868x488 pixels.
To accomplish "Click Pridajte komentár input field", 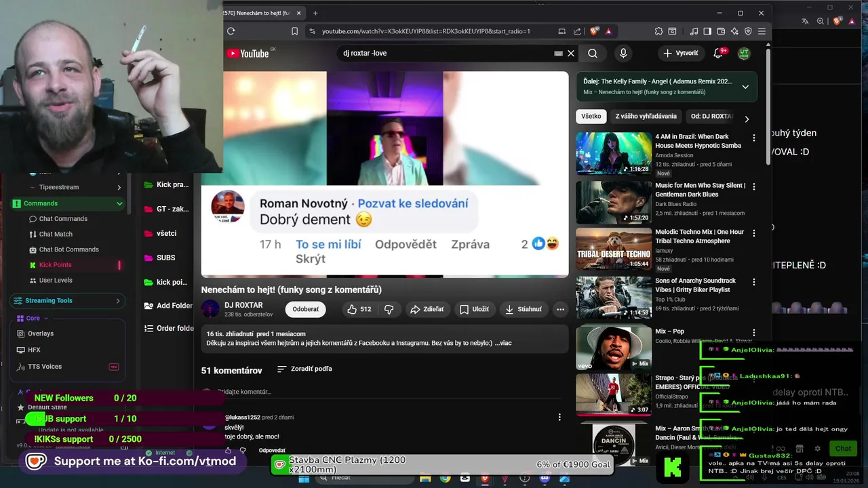I will click(387, 392).
